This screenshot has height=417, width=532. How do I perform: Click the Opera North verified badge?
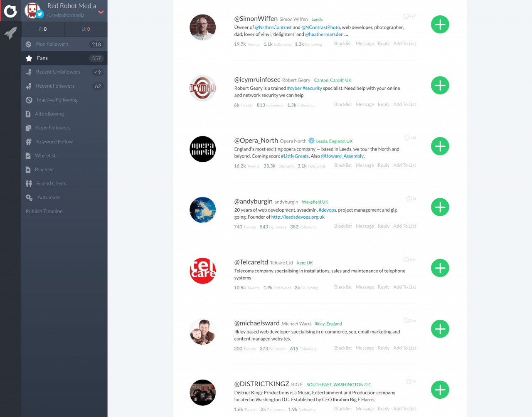311,141
